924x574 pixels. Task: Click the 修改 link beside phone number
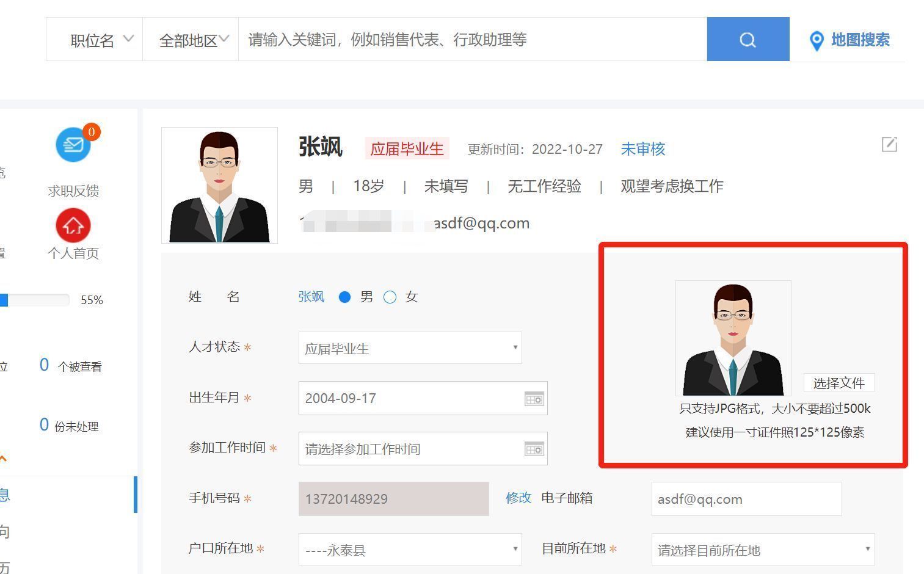pos(517,498)
